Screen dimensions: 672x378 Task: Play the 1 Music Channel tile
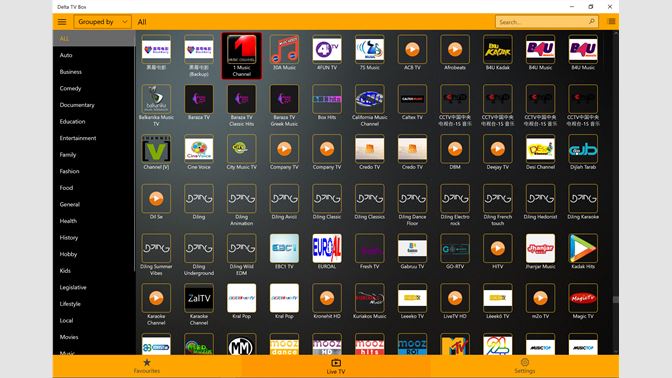pyautogui.click(x=242, y=56)
